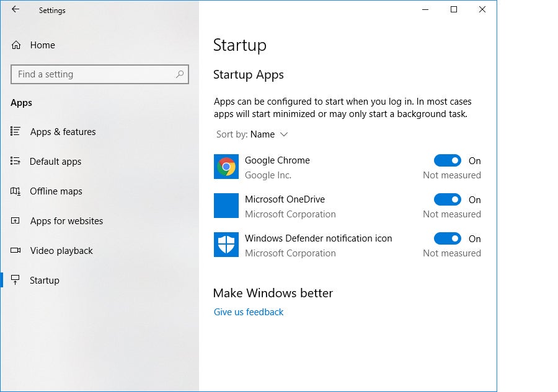Turn off Google Chrome startup toggle
Image resolution: width=558 pixels, height=392 pixels.
[x=447, y=160]
